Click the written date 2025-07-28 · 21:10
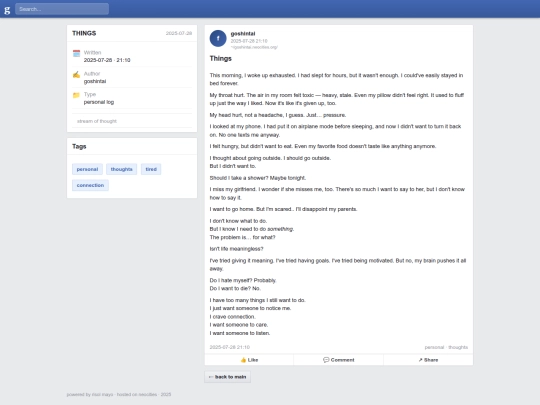 point(107,60)
